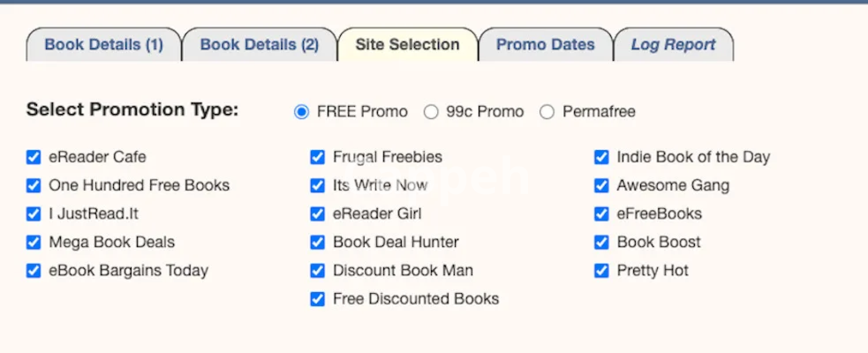Toggle Indie Book of the Day
The height and width of the screenshot is (353, 868).
(x=601, y=157)
